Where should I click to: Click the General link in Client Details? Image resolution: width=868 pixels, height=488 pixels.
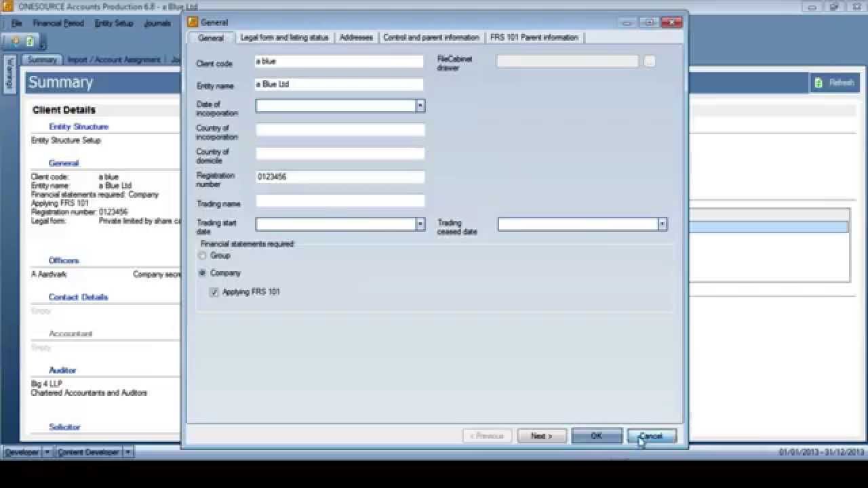64,163
